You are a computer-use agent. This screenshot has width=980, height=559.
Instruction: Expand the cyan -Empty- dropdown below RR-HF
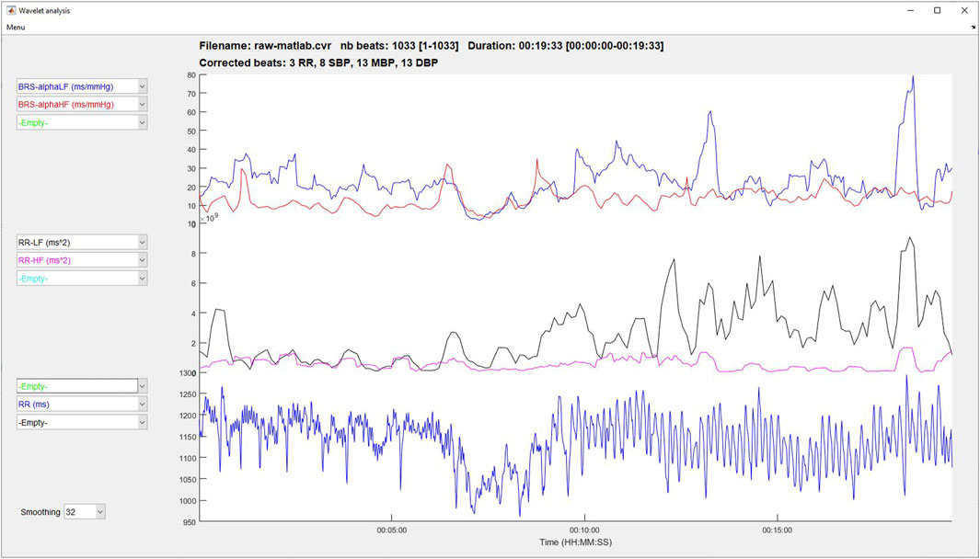pyautogui.click(x=82, y=279)
